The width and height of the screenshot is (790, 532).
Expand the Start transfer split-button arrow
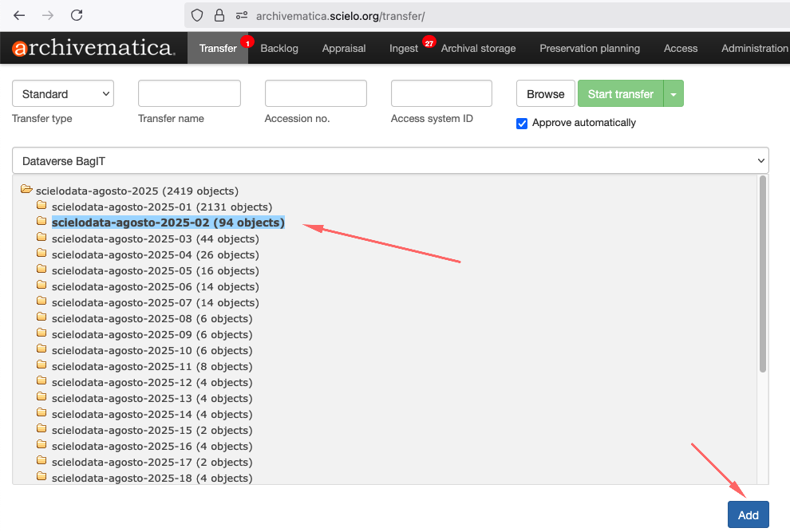(x=673, y=94)
